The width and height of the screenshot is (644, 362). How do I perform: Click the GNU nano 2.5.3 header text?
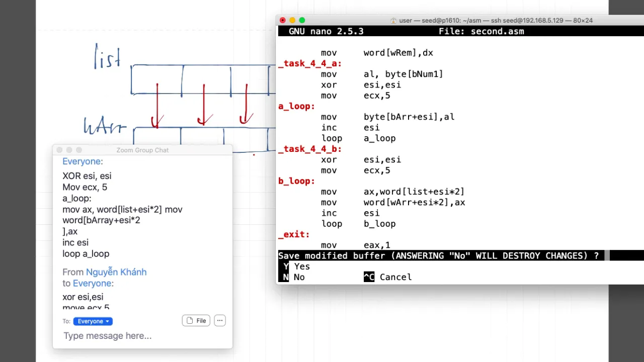point(326,31)
